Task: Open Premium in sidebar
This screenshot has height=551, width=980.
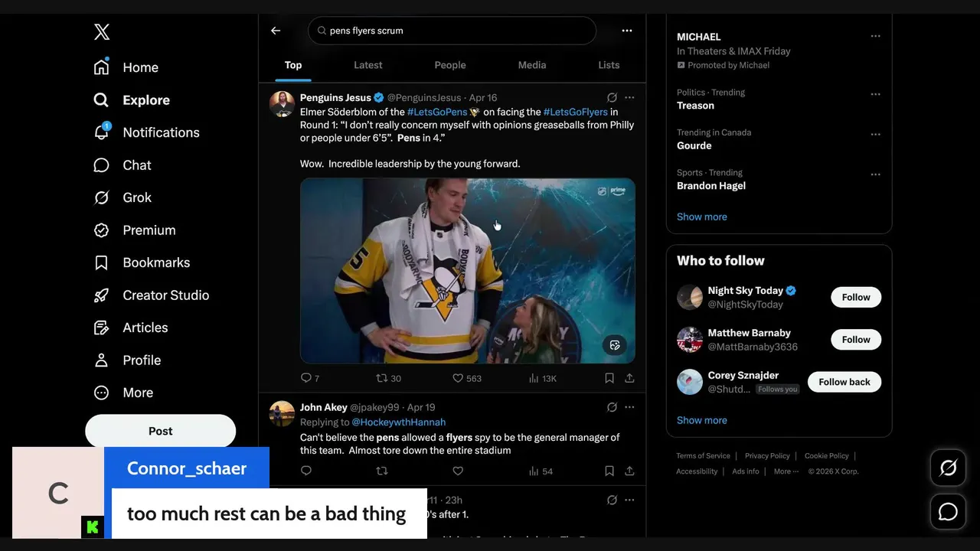Action: 135,230
